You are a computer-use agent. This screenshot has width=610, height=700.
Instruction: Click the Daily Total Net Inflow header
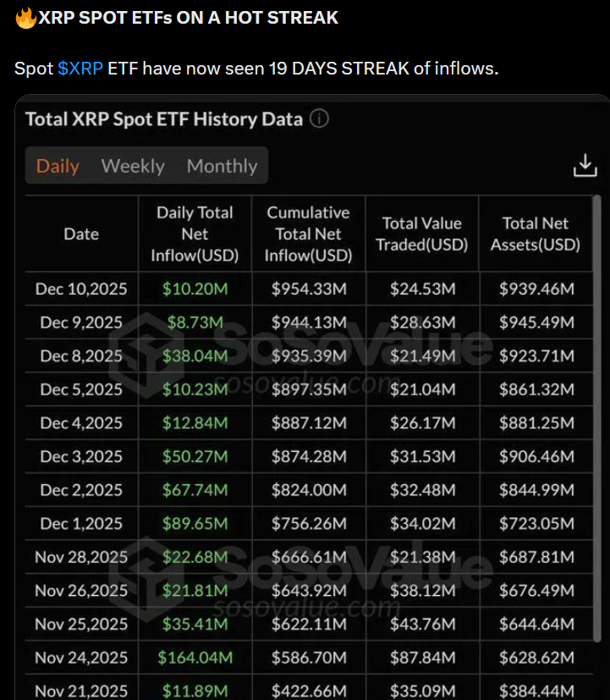click(193, 234)
